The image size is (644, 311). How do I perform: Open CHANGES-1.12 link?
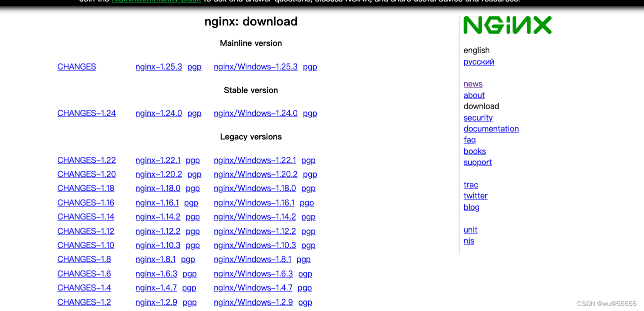(86, 231)
